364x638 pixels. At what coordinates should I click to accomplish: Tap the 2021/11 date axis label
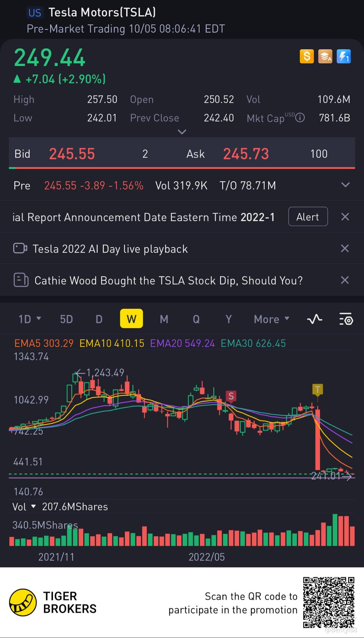(x=56, y=557)
